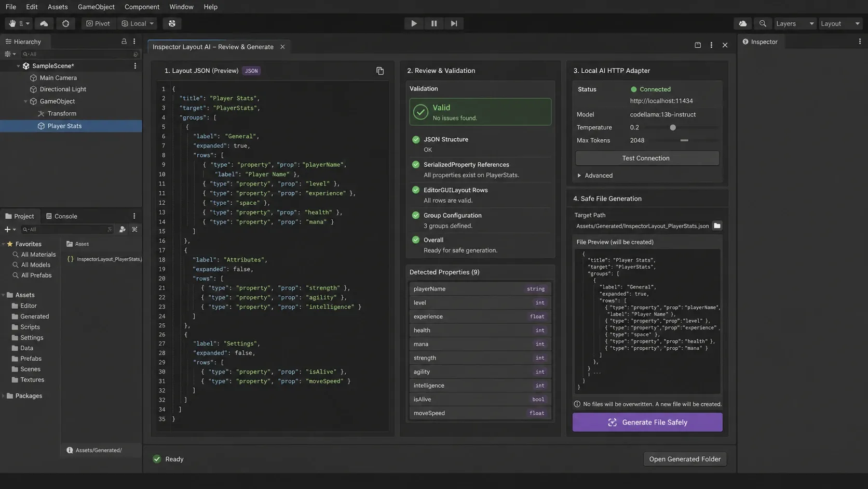
Task: Open the Project panel kebab menu
Action: point(134,216)
